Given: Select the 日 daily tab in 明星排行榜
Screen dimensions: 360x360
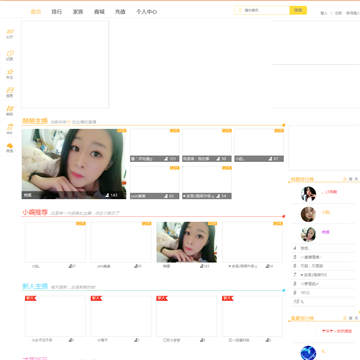Looking at the screenshot, I should [345, 179].
